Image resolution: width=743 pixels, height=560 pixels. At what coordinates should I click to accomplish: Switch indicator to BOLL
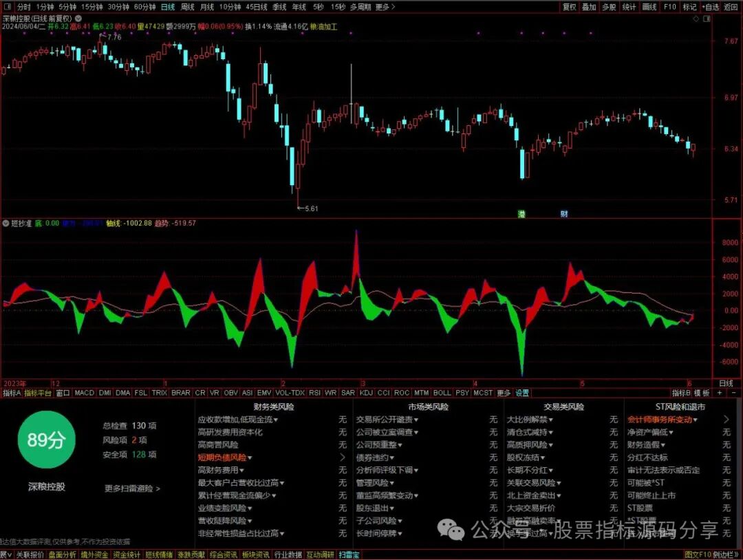click(x=442, y=393)
